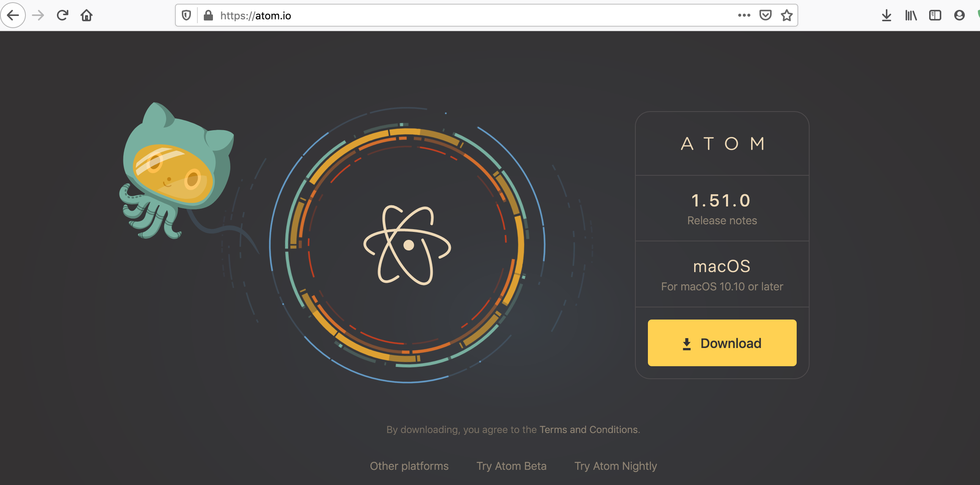Go to Other platforms downloads
This screenshot has height=485, width=980.
pos(409,466)
